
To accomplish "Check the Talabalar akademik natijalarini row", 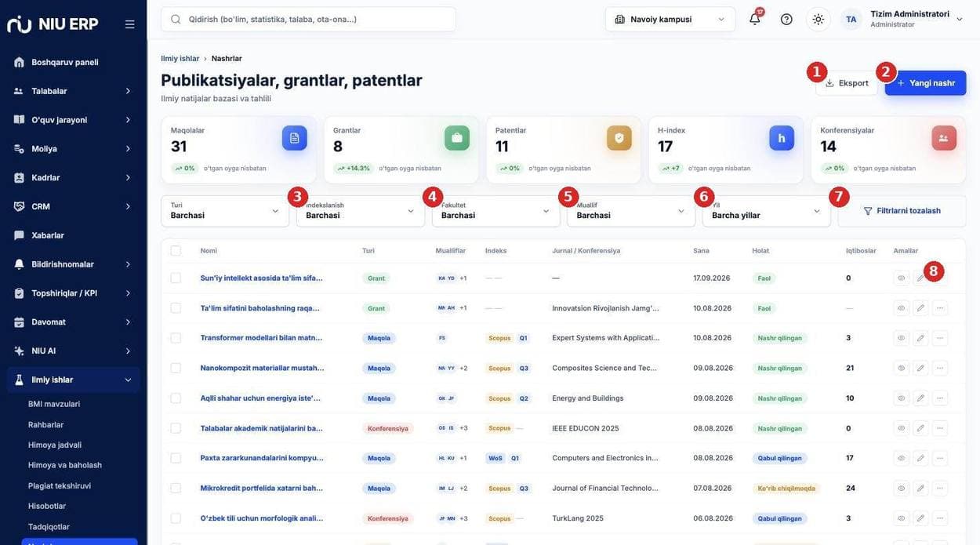I will point(176,428).
